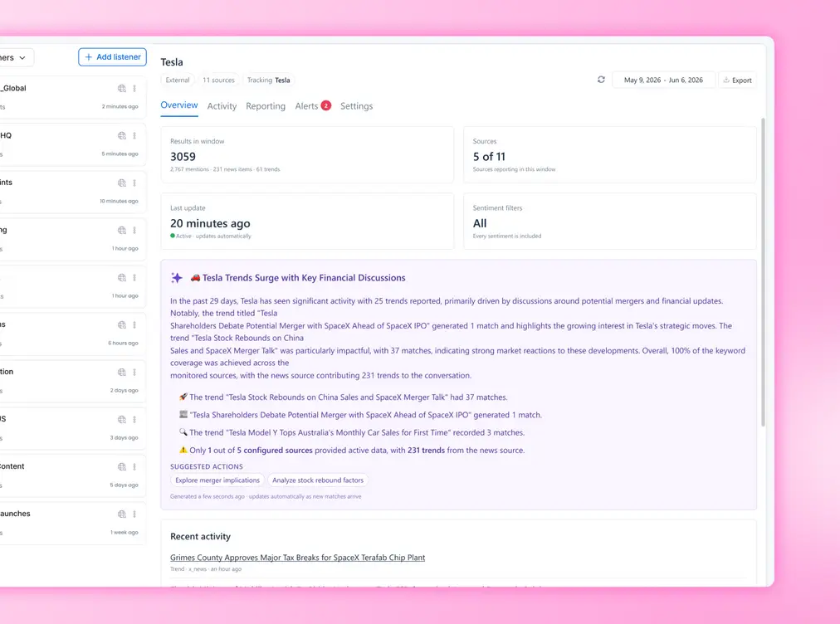Click the rocket icon beside the 37 matches bullet

pos(183,397)
